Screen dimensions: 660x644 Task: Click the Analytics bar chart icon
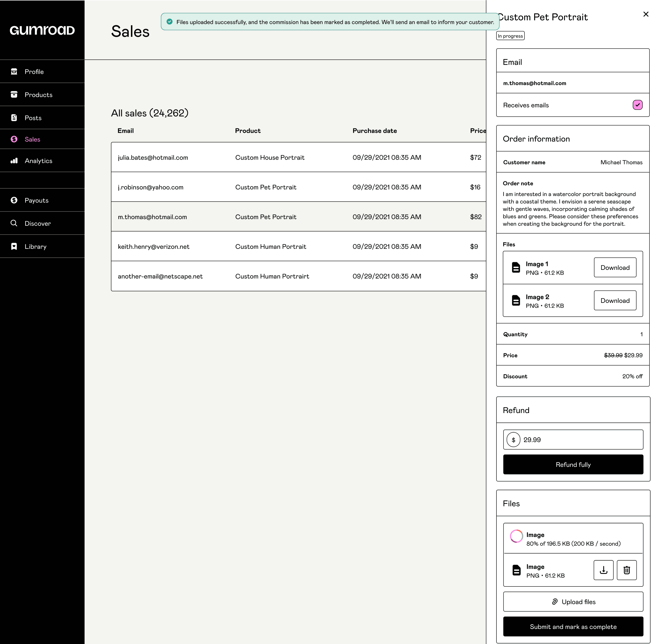(14, 161)
